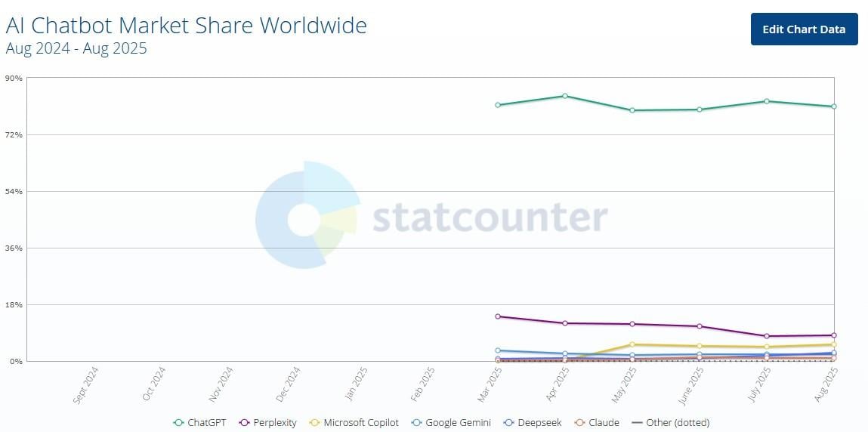Click ChatGPT data point at Aug 2025
Viewport: 868px width, 432px height.
[834, 106]
